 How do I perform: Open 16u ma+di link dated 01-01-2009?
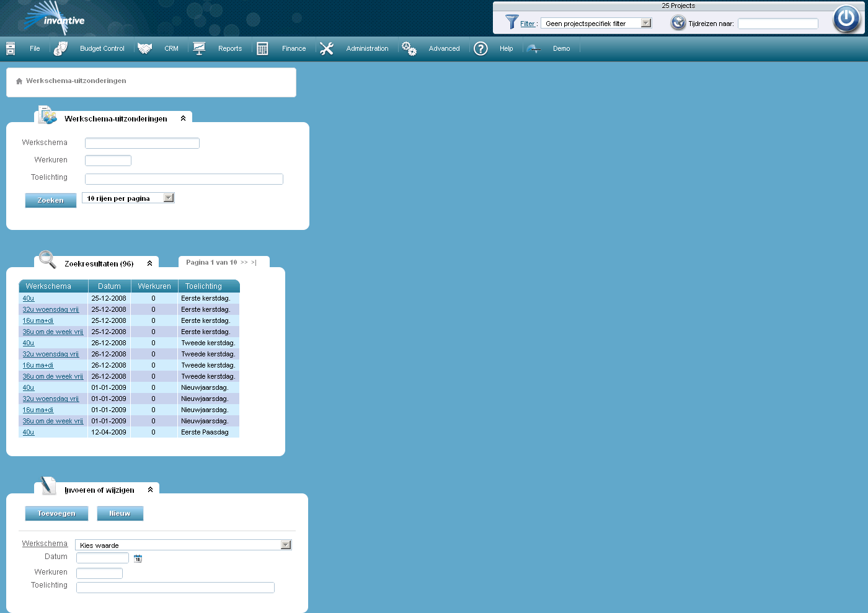(38, 410)
